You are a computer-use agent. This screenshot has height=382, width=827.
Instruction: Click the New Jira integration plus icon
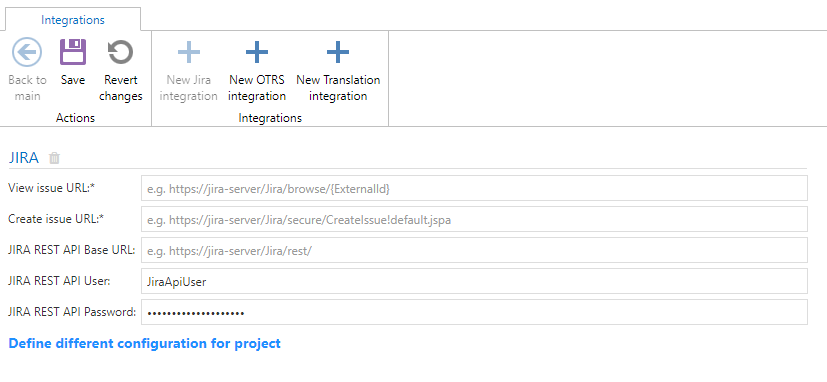[188, 52]
